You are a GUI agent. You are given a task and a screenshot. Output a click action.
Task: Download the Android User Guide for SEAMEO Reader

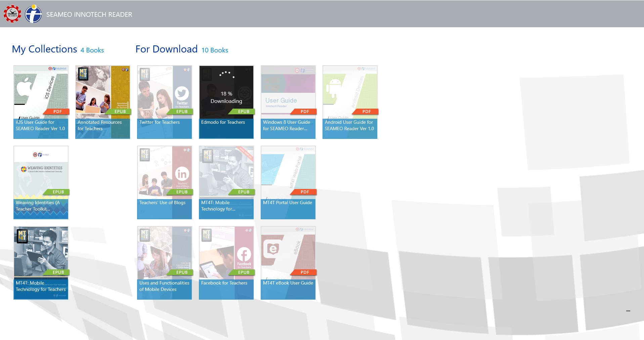pyautogui.click(x=350, y=102)
